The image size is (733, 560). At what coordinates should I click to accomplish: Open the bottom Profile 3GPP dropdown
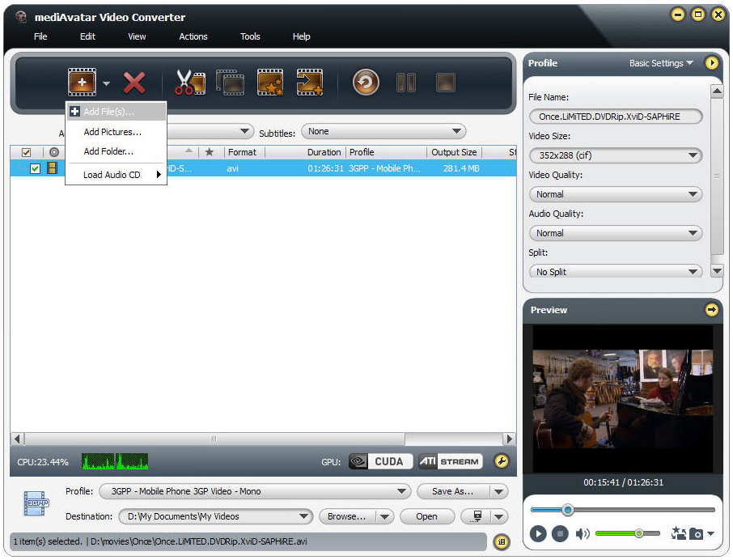tap(255, 491)
